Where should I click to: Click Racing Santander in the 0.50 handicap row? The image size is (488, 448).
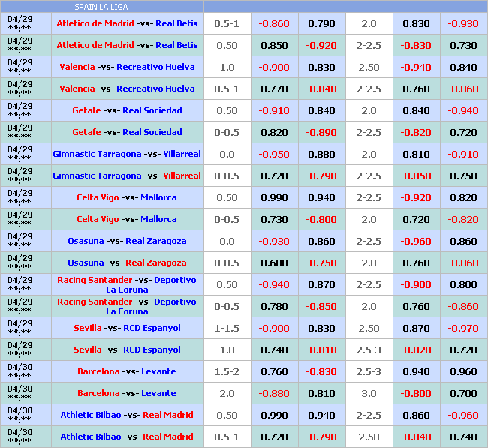tap(95, 280)
